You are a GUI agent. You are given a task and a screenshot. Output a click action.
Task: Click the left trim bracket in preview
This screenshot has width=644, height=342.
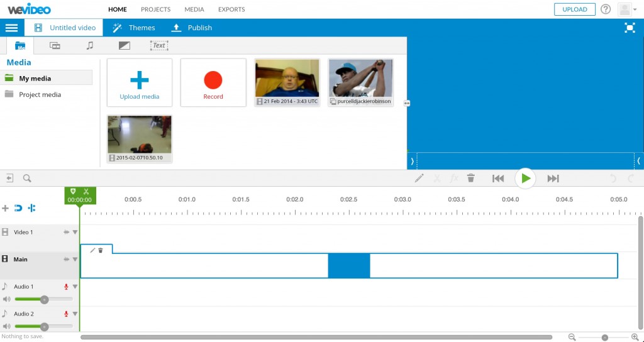(x=413, y=162)
